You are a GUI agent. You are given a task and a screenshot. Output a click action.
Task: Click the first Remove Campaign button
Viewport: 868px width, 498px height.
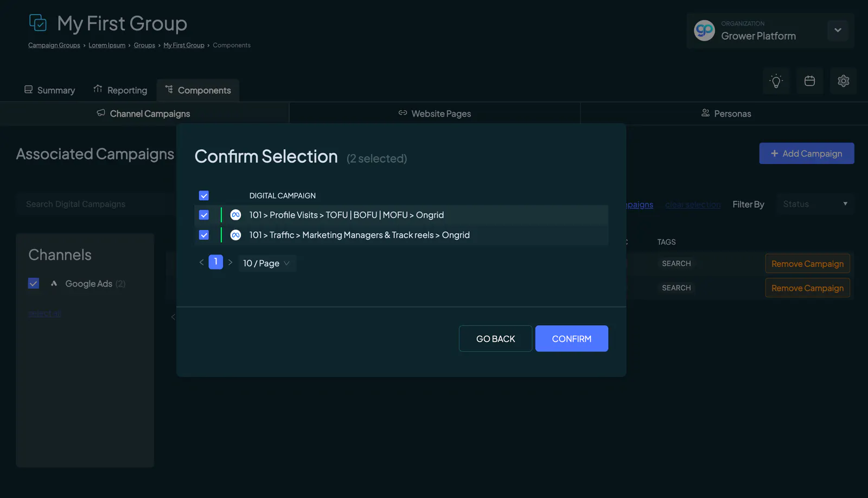(807, 264)
